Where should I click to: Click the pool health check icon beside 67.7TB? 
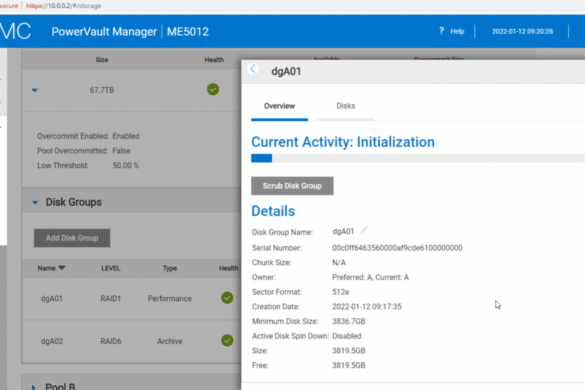213,90
